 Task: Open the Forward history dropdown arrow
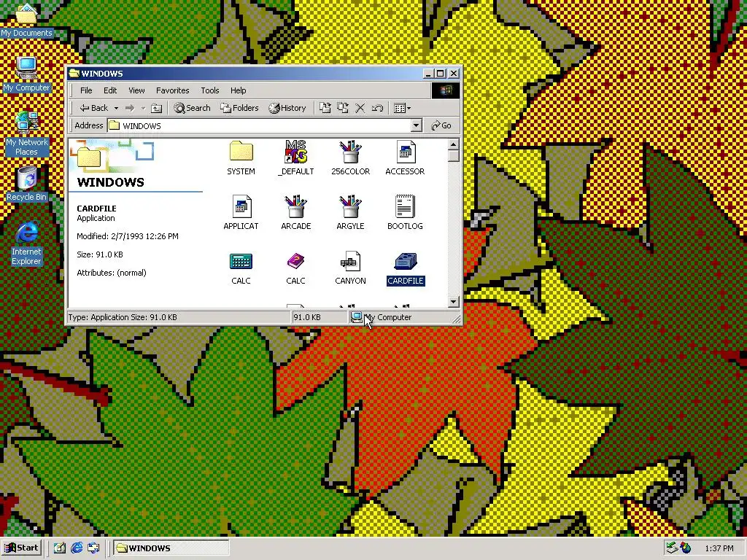(x=143, y=108)
